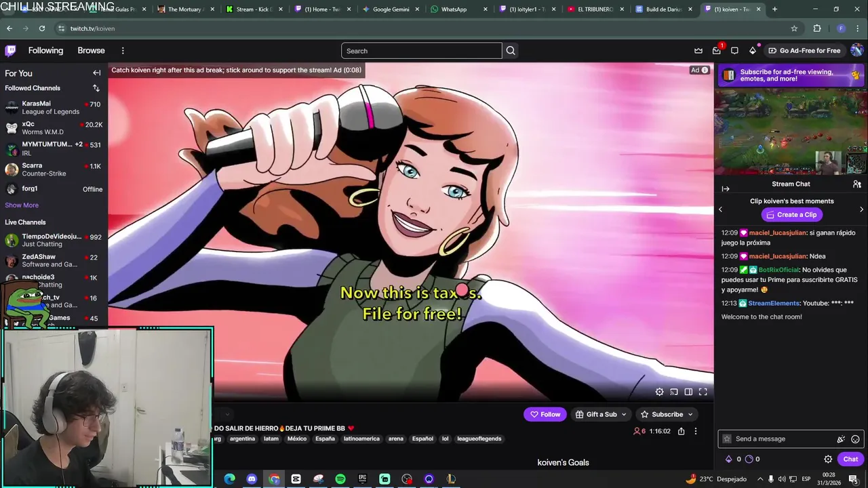The height and width of the screenshot is (488, 868).
Task: Open Prime Gaming loot crown icon
Action: point(698,51)
